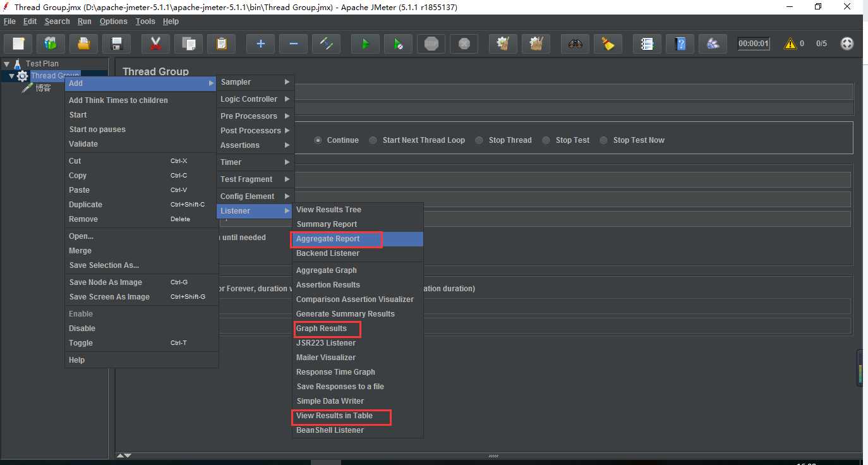Image resolution: width=868 pixels, height=465 pixels.
Task: Choose Aggregate Report listener
Action: [358, 239]
